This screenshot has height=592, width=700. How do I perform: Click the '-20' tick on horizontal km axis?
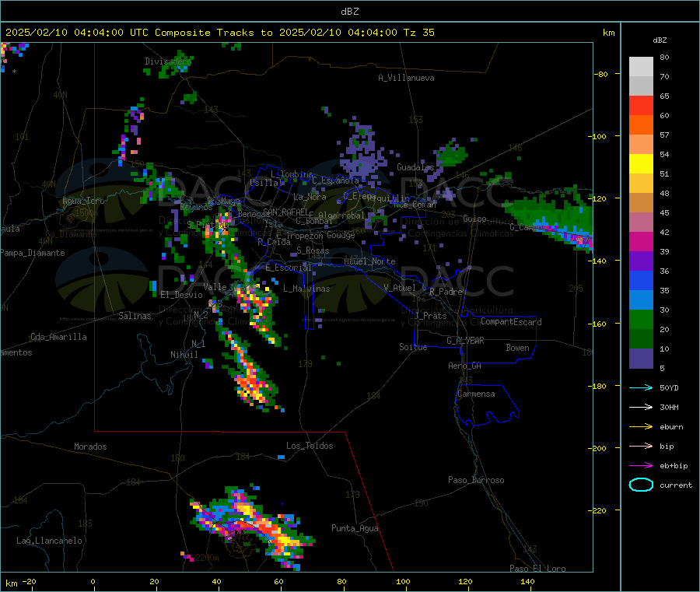pos(29,581)
